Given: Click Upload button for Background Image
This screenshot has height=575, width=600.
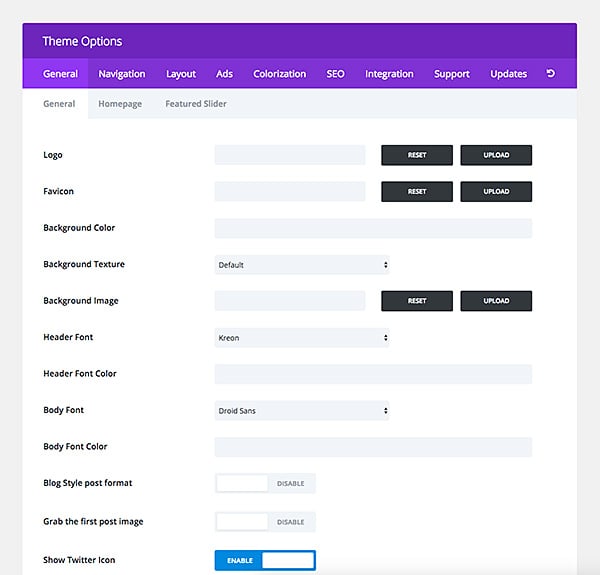Looking at the screenshot, I should [496, 301].
